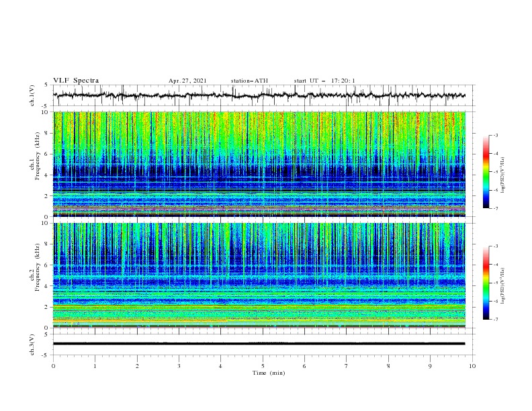This screenshot has height=411, width=532.
Task: Click the "-6" label on ch.2 colorbar
Action: pos(495,301)
